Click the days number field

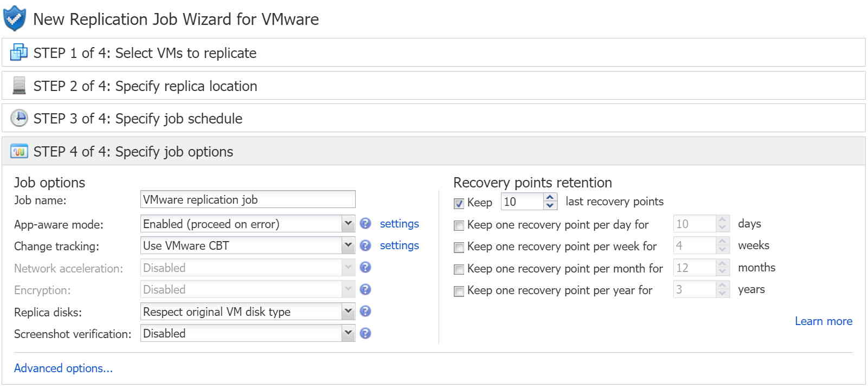click(x=695, y=224)
